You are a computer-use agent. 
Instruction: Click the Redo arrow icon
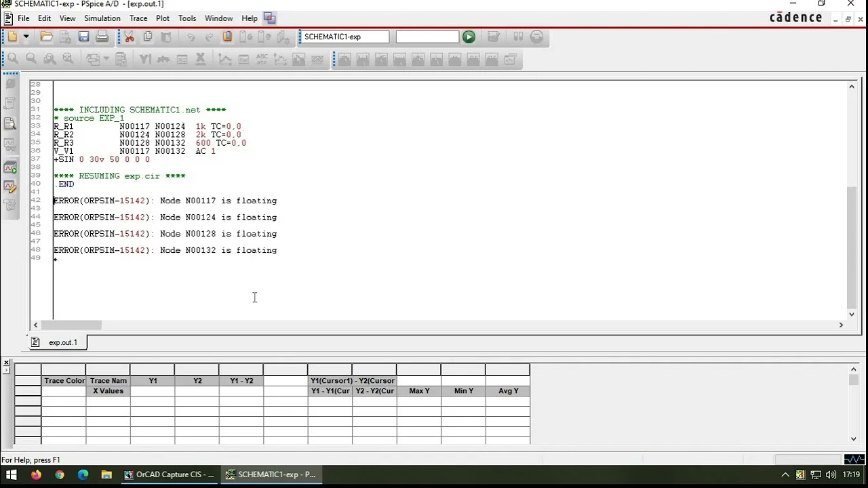pos(209,37)
